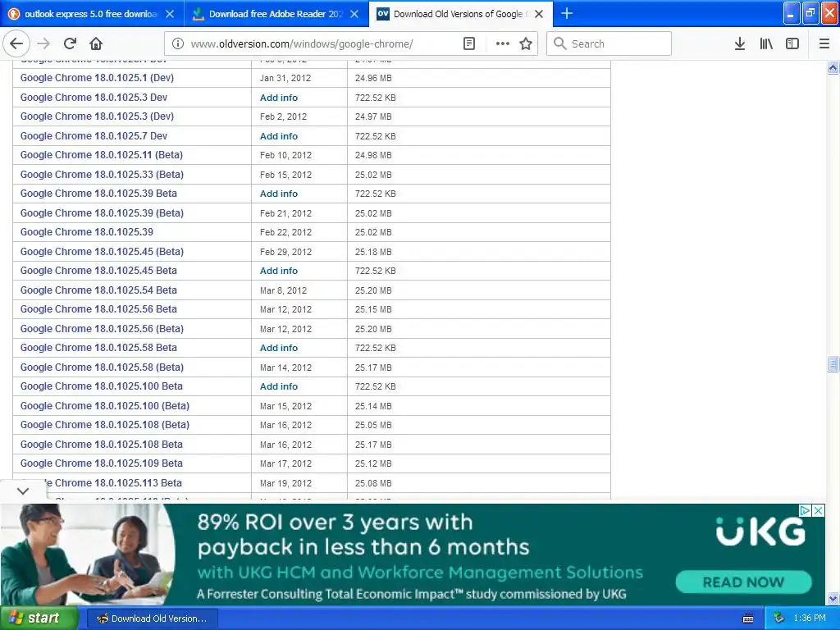Switch to the Download free Adobe Reader tab
Image resolution: width=840 pixels, height=630 pixels.
tap(276, 14)
